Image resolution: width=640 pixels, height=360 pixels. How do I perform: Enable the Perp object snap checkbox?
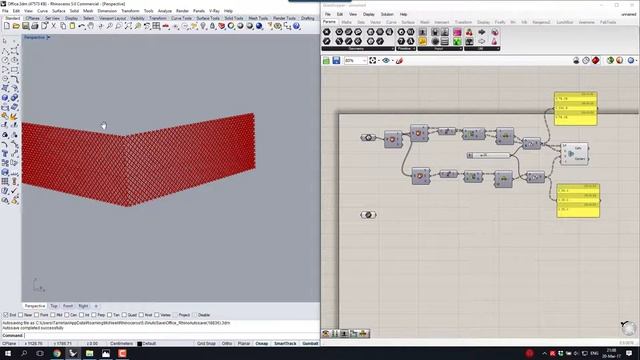[93, 315]
